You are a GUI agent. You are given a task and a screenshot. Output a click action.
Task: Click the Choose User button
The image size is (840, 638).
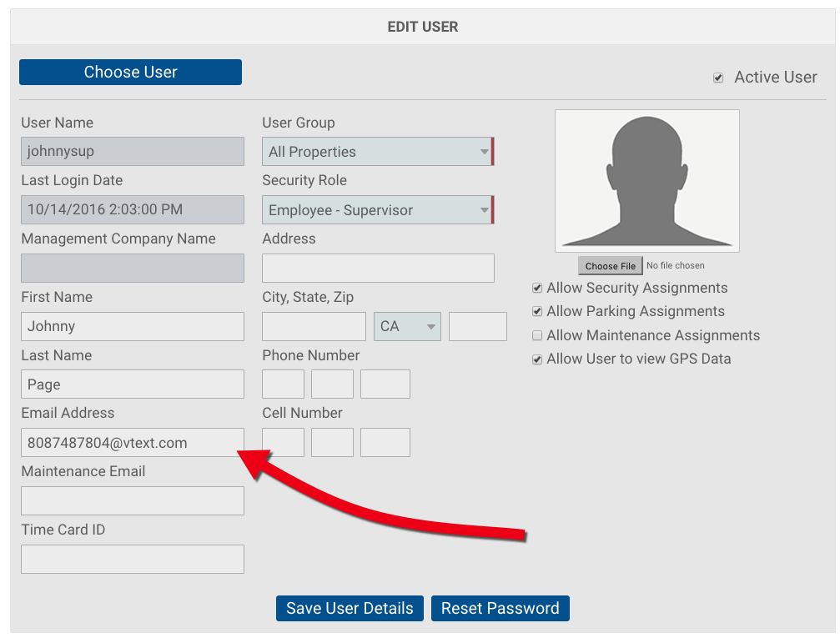click(130, 73)
